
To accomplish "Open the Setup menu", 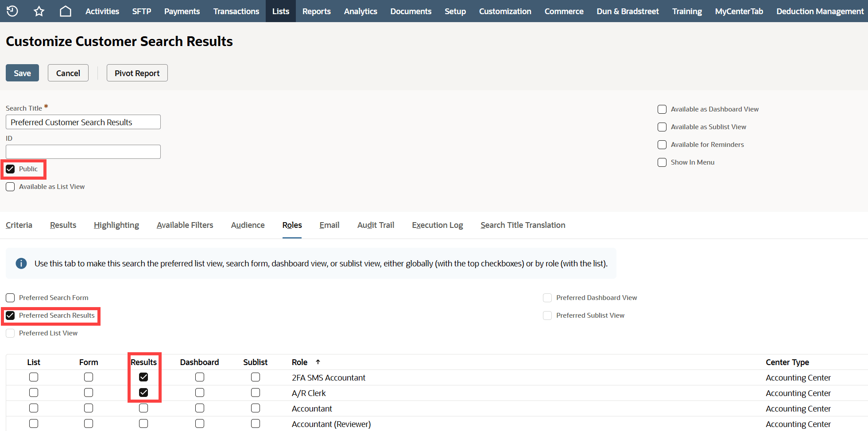I will pyautogui.click(x=455, y=11).
